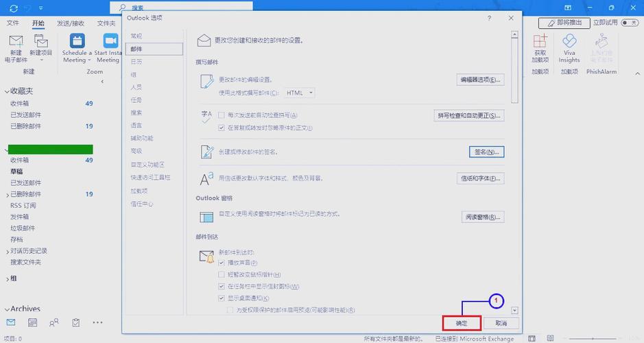The image size is (644, 343).
Task: Uncheck the 显示桌面通知 checkbox
Action: tap(222, 298)
